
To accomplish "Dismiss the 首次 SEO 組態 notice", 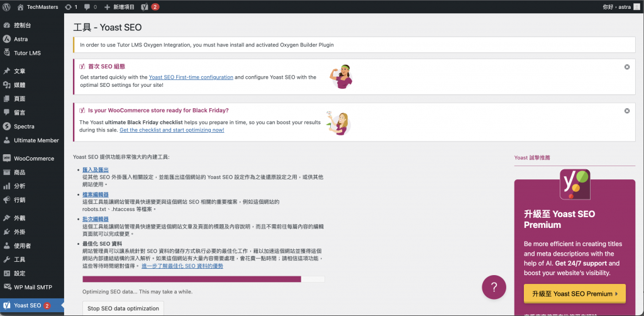I will (627, 67).
